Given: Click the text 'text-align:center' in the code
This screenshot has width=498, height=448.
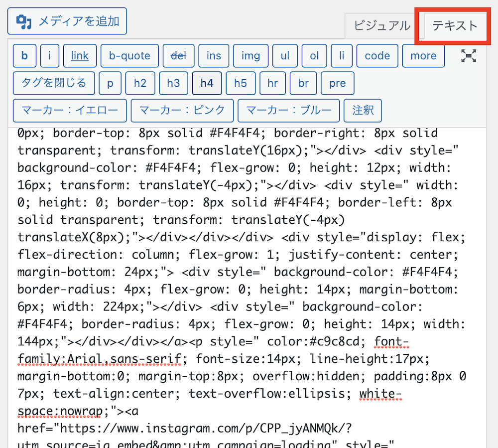Looking at the screenshot, I should pyautogui.click(x=113, y=394).
